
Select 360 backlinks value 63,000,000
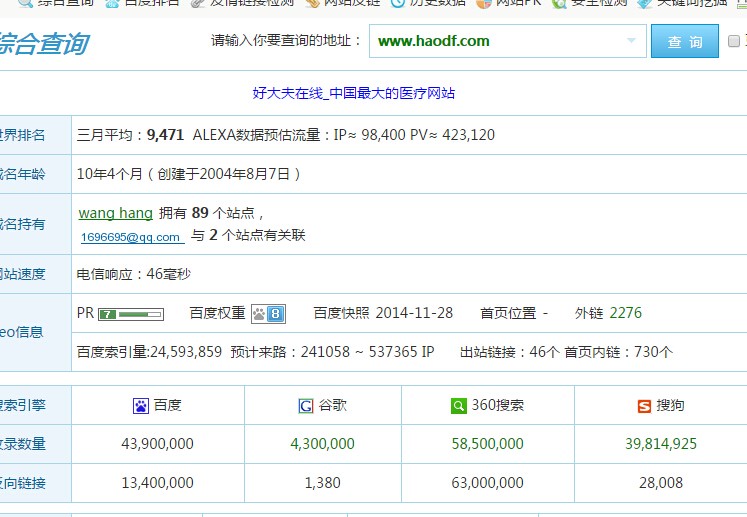[487, 483]
